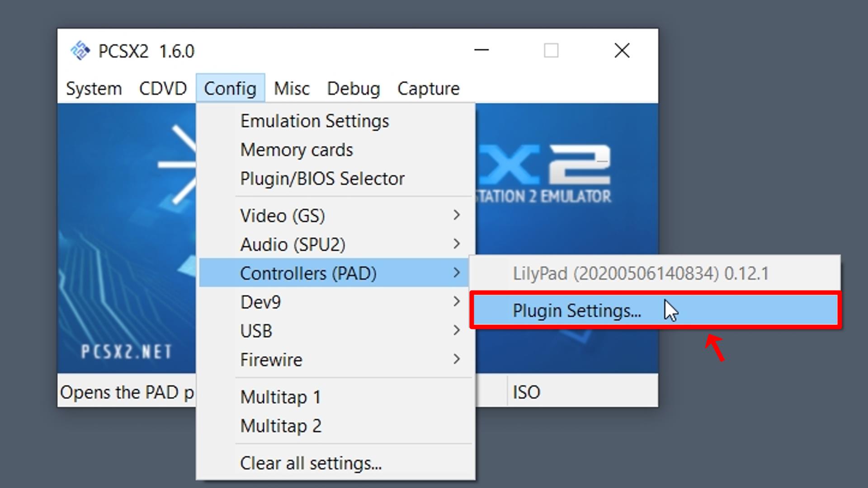Click the Memory cards menu item

297,150
